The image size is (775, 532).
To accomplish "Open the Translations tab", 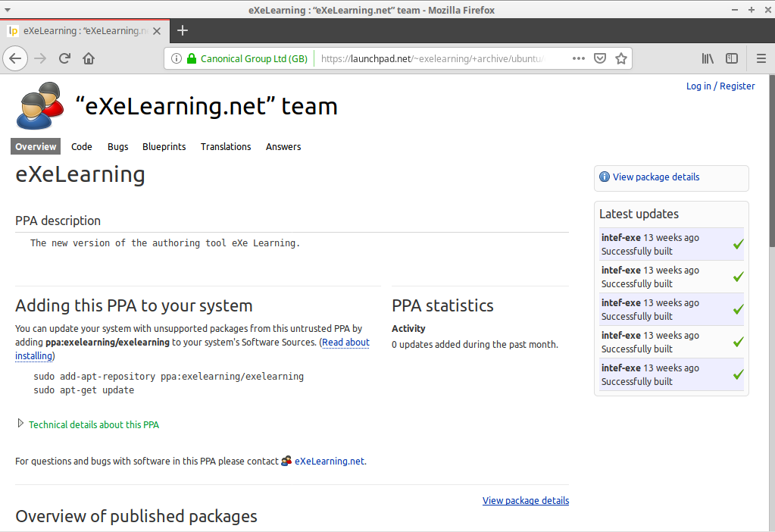I will click(x=226, y=146).
